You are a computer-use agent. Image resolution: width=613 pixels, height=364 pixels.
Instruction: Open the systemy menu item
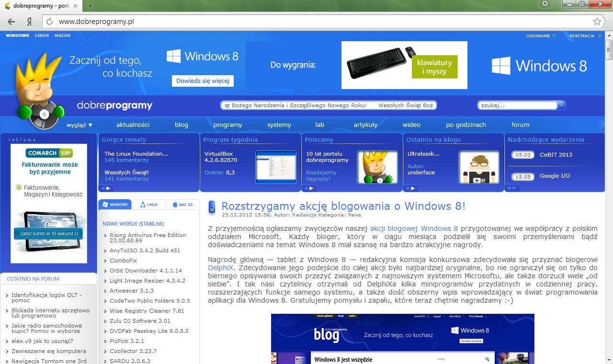[x=279, y=125]
